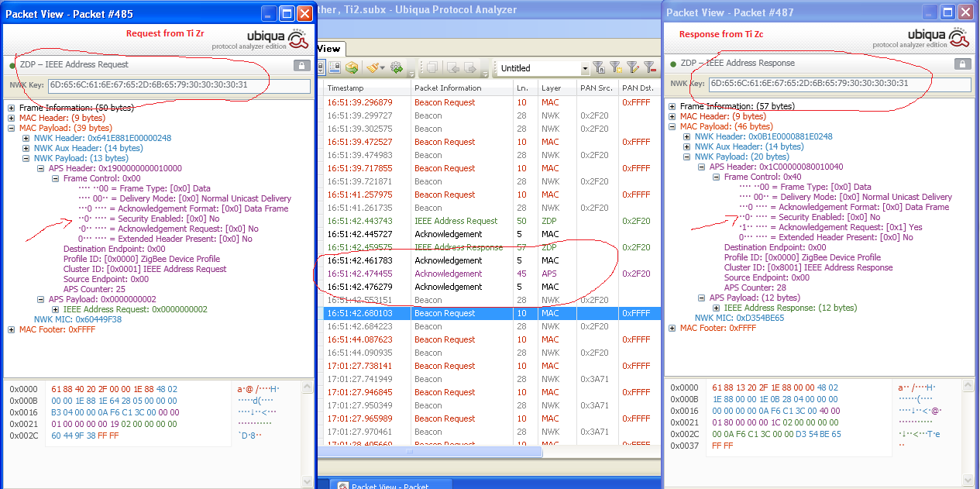The image size is (980, 489).
Task: Collapse MAC Payload (46 bytes) node
Action: click(x=672, y=126)
